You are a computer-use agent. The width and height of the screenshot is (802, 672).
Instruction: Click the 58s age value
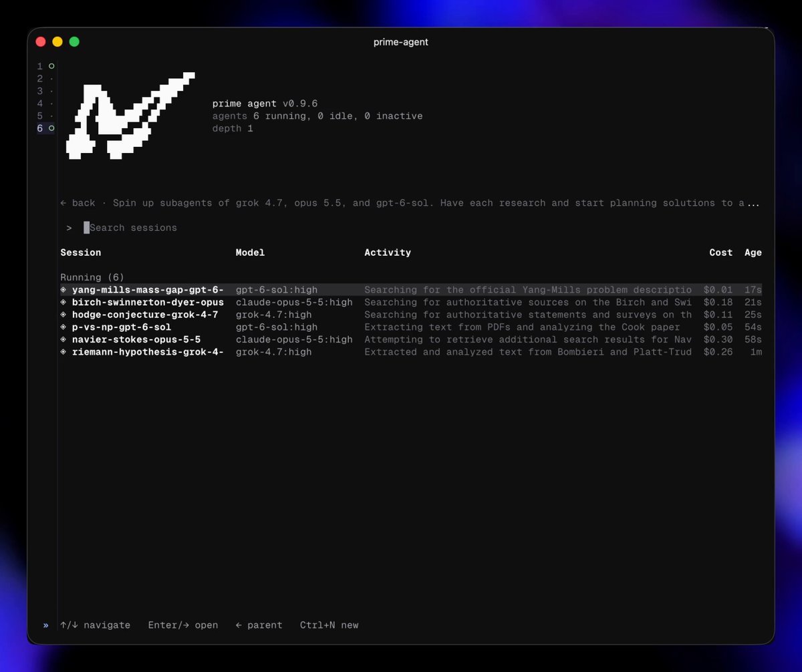753,339
